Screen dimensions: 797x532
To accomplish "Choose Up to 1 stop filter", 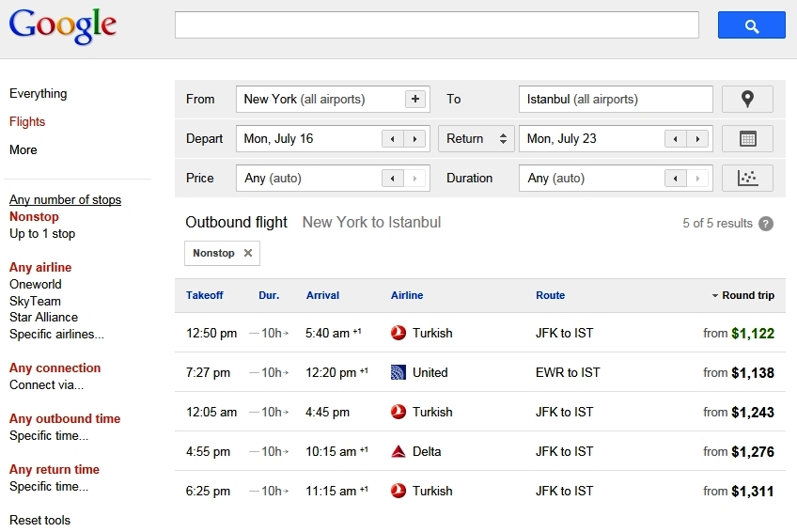I will pos(42,234).
